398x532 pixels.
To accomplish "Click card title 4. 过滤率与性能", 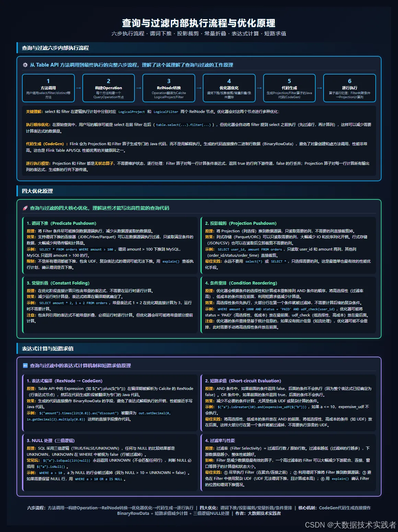I will tap(220, 441).
